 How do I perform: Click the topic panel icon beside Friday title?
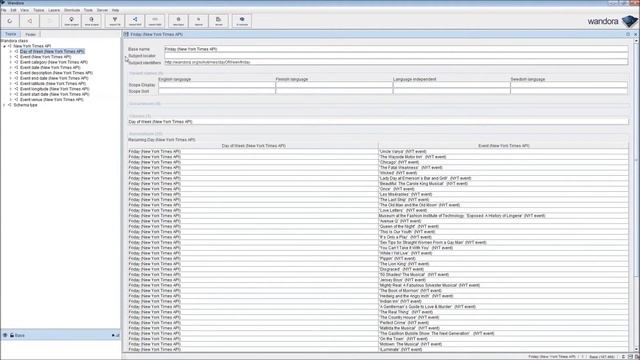126,34
